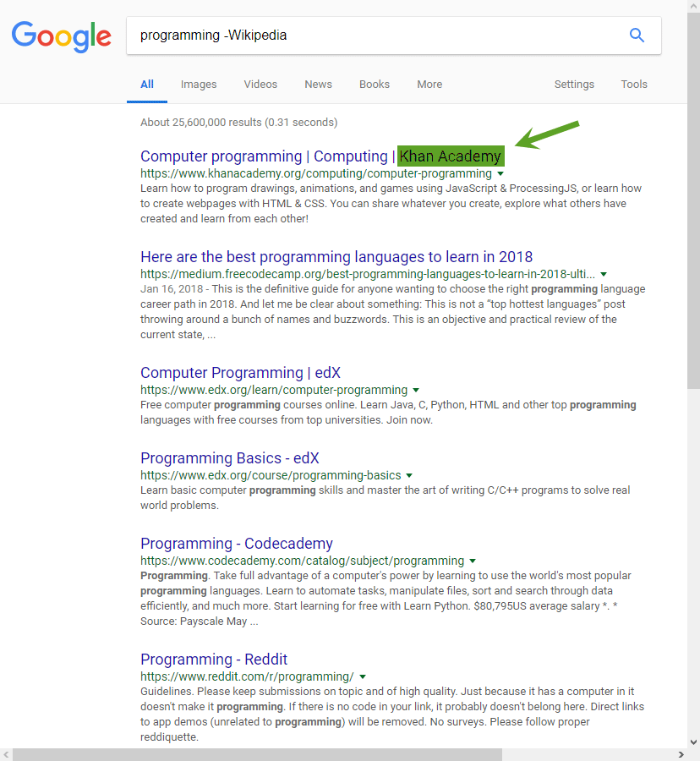Open search Settings
Viewport: 700px width, 761px height.
click(574, 85)
